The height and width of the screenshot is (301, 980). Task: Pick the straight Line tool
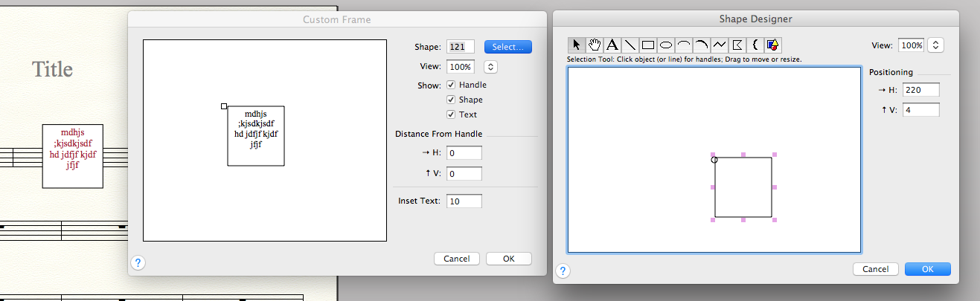tap(630, 45)
